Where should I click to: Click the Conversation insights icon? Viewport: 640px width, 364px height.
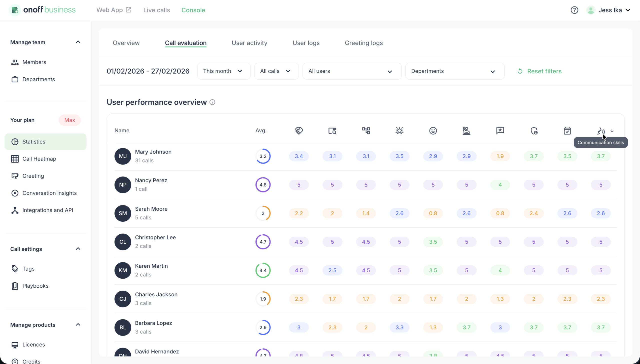click(15, 193)
